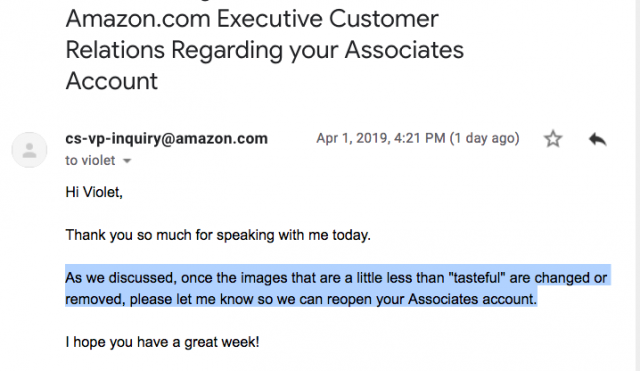The image size is (640, 371).
Task: Click the reply arrow icon
Action: click(x=598, y=139)
